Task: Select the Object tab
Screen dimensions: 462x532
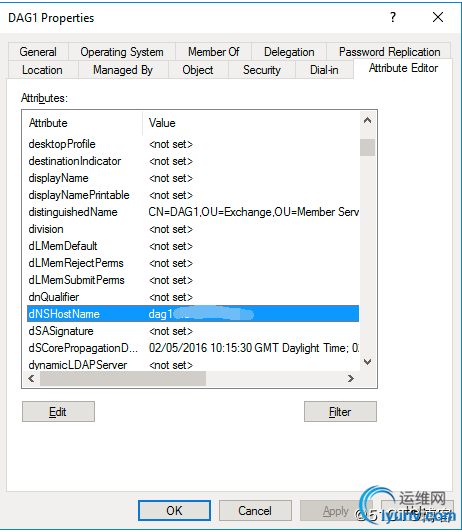Action: [x=198, y=70]
